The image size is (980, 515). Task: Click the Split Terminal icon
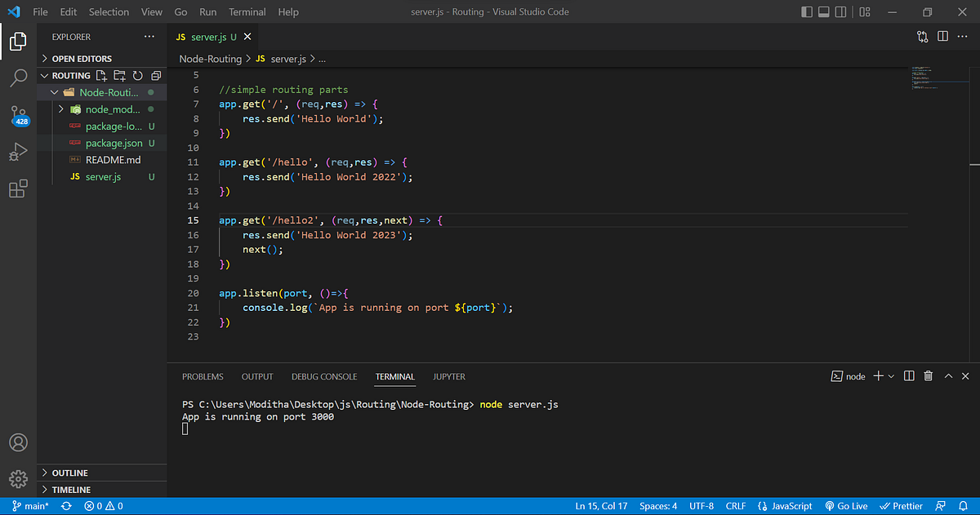pyautogui.click(x=908, y=376)
